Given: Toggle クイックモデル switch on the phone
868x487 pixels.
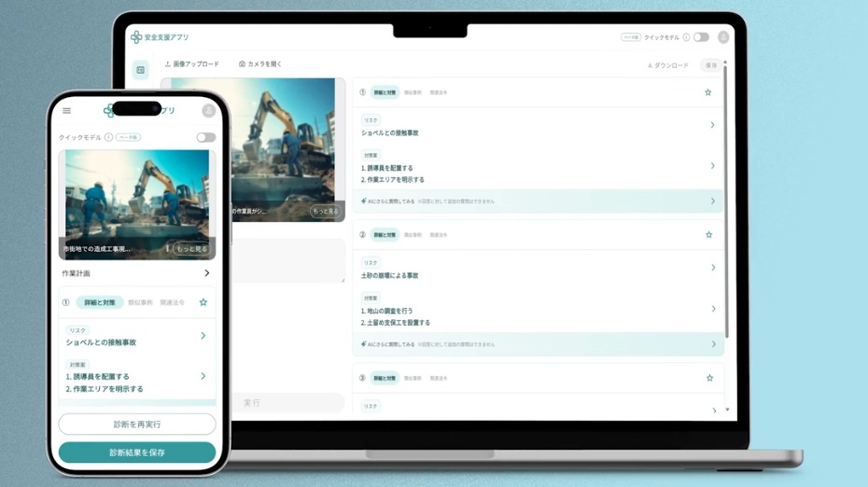Looking at the screenshot, I should [x=205, y=137].
